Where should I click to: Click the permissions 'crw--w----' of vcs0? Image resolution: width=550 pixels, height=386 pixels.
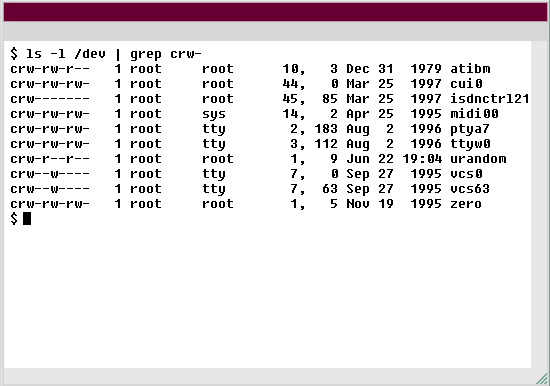point(50,174)
